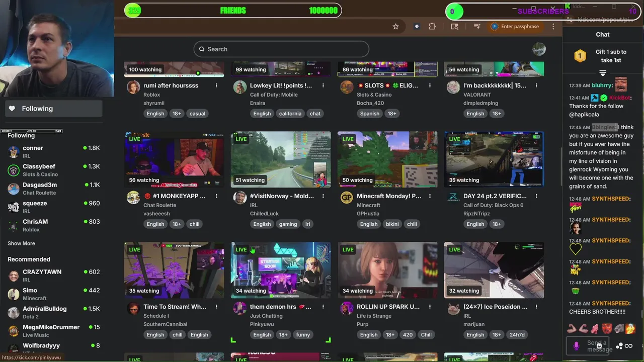Viewport: 644px width, 362px height.
Task: Open recommended AdmiralBulldog channel
Action: pos(54,312)
